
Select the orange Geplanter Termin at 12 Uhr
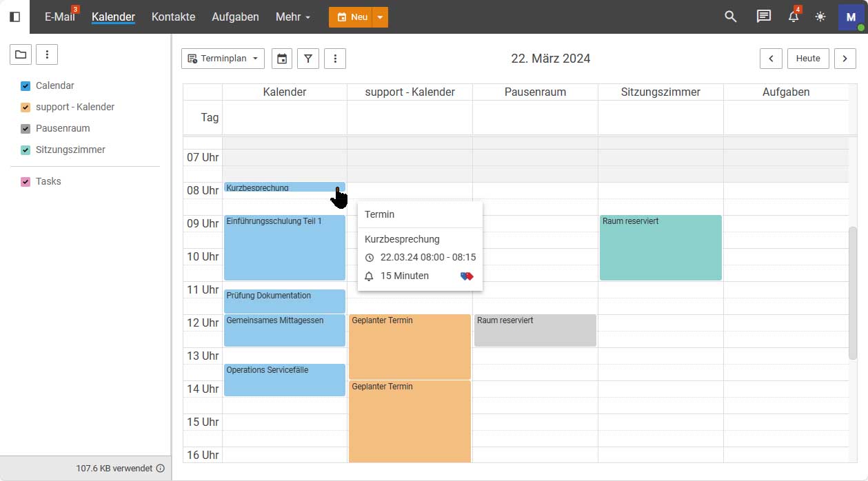pyautogui.click(x=410, y=347)
